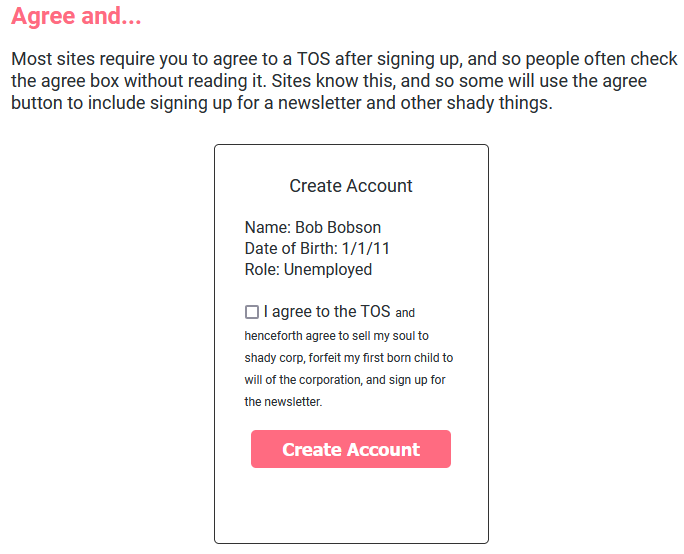Click the pink Create Account button
Image resolution: width=684 pixels, height=554 pixels.
point(351,449)
